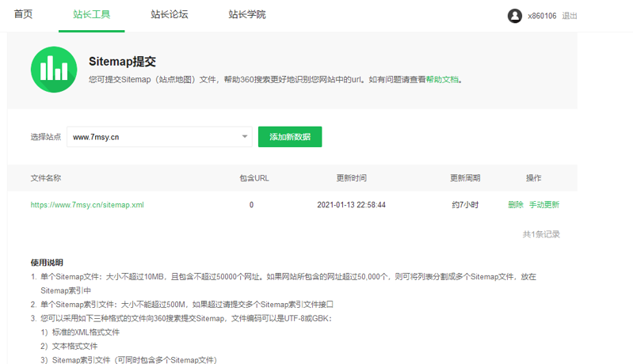The height and width of the screenshot is (364, 633).
Task: Log out via the 退出 link
Action: 569,16
